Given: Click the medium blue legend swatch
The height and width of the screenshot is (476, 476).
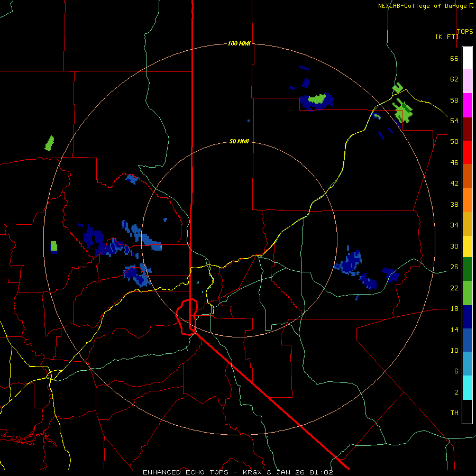Looking at the screenshot, I should coord(467,340).
